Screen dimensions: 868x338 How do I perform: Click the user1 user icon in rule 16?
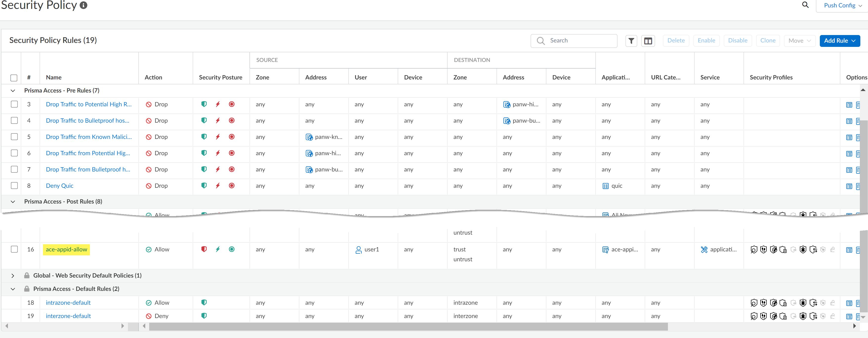pos(358,250)
